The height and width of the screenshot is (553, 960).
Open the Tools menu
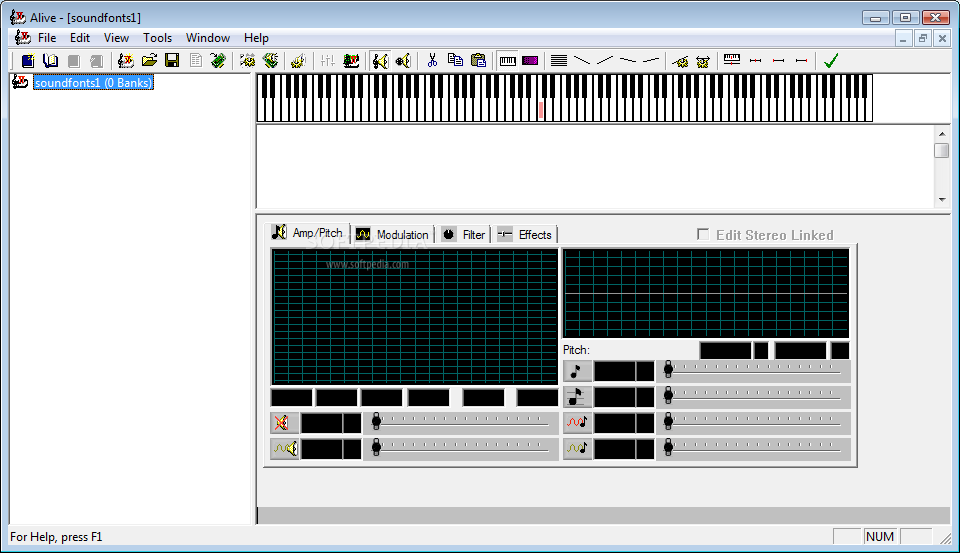(157, 38)
